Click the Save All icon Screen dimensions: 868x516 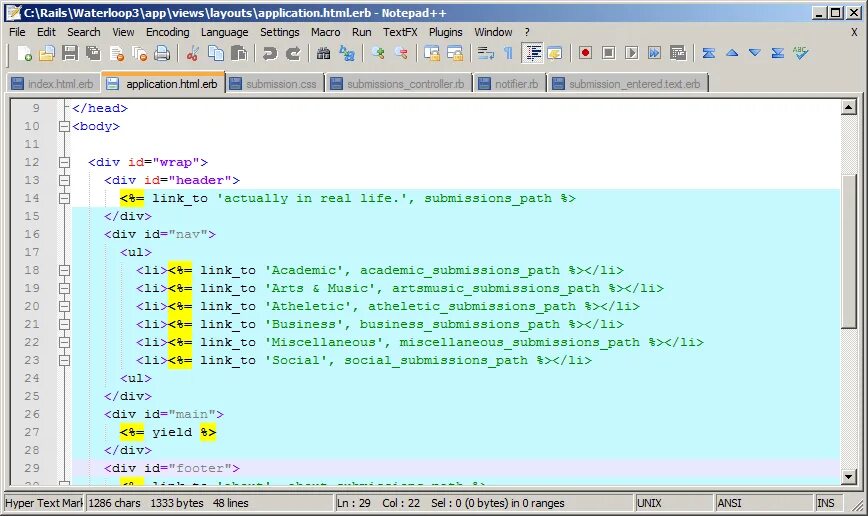[x=93, y=53]
